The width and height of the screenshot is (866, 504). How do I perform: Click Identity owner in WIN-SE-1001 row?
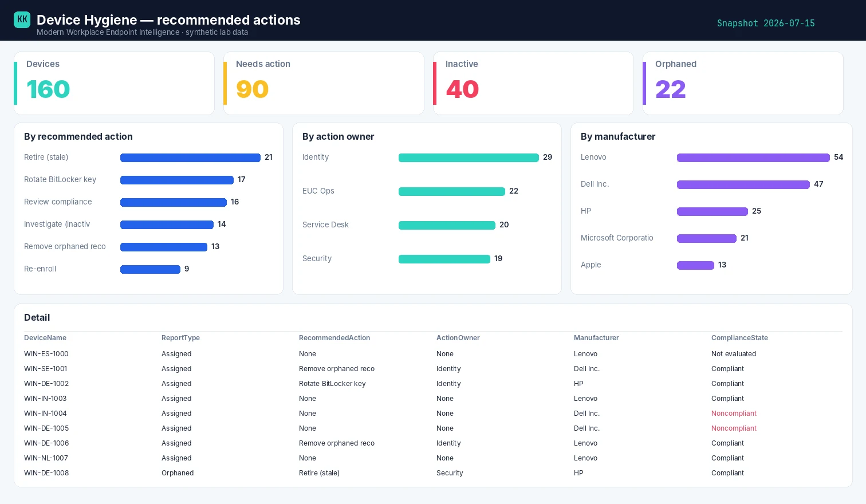(448, 369)
